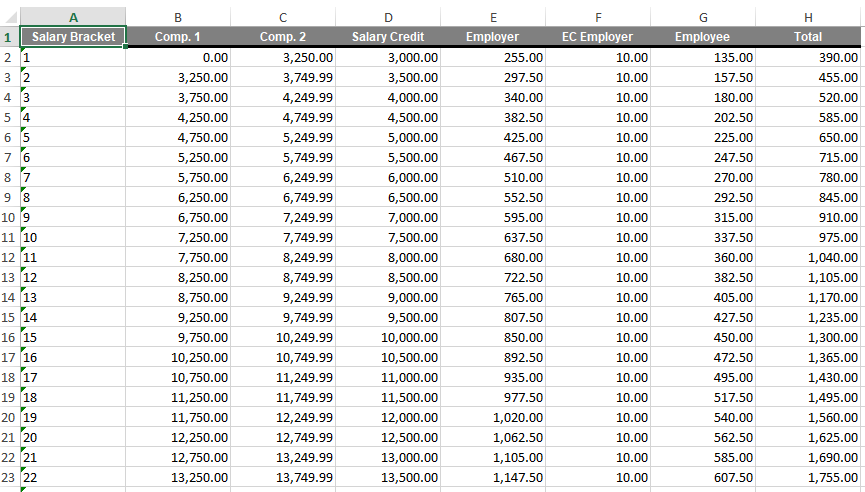Screen dimensions: 865x492
Task: Select Employer cell 1,020.00
Action: [493, 418]
